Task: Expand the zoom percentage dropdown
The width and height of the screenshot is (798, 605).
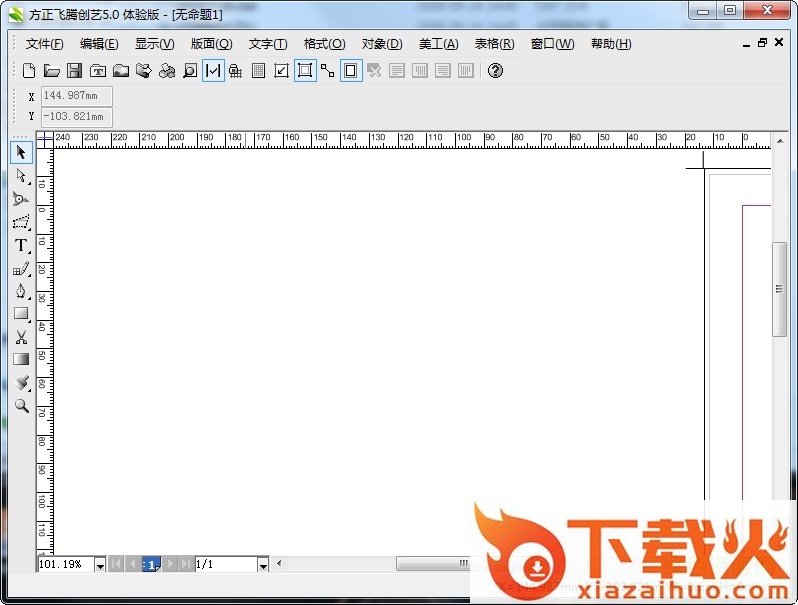Action: point(99,565)
